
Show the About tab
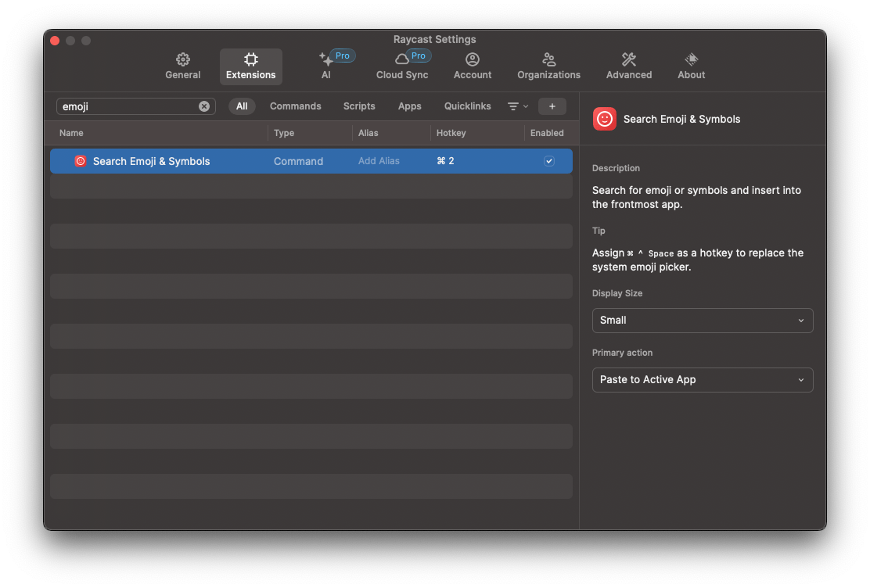(691, 66)
